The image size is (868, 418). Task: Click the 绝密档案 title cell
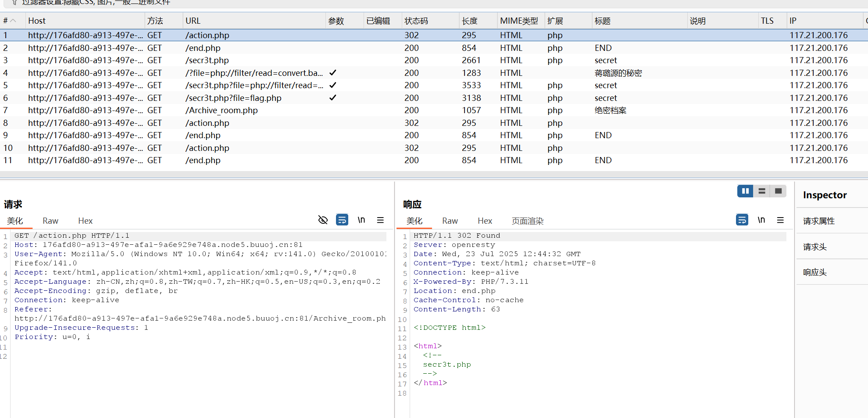611,110
